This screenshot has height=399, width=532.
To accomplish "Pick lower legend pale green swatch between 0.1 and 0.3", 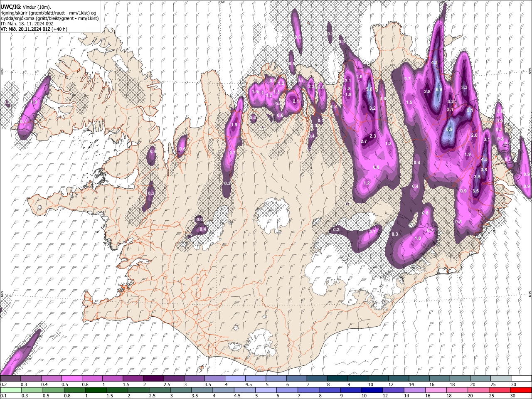I will (x=10, y=389).
